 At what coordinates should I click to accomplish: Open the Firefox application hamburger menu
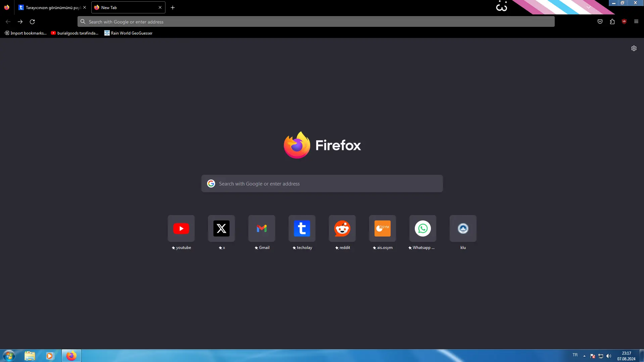point(636,21)
